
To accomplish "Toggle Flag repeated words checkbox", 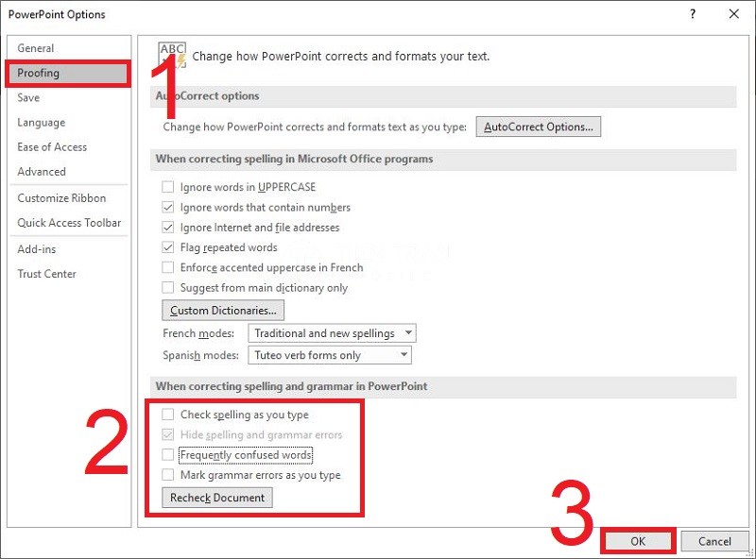I will pyautogui.click(x=168, y=247).
